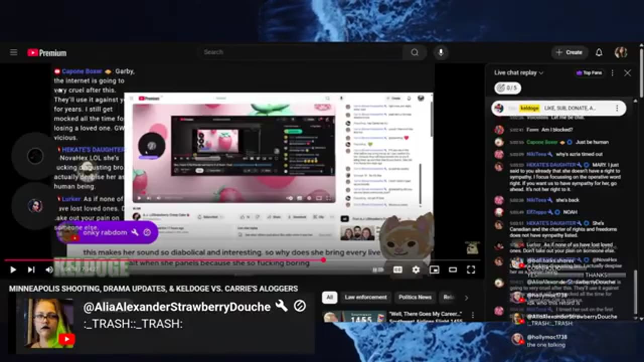
Task: Click wrench icon on onky rabdom banner
Action: click(x=134, y=232)
